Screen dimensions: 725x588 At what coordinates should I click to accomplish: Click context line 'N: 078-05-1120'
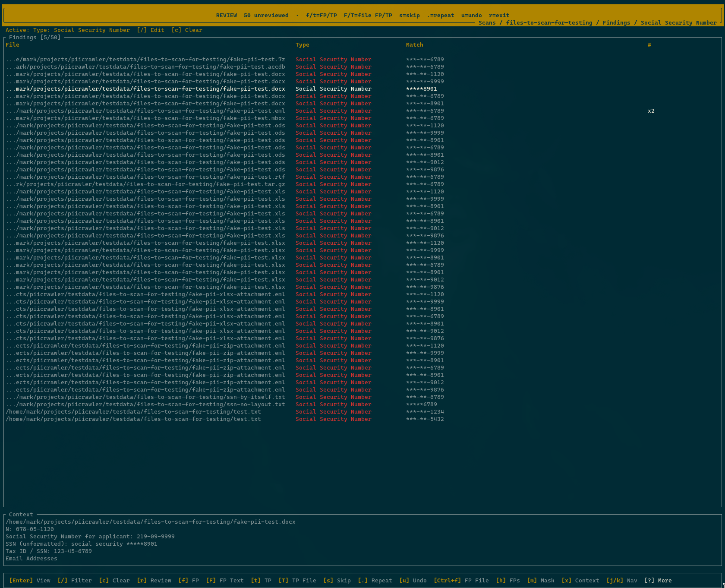click(x=30, y=529)
